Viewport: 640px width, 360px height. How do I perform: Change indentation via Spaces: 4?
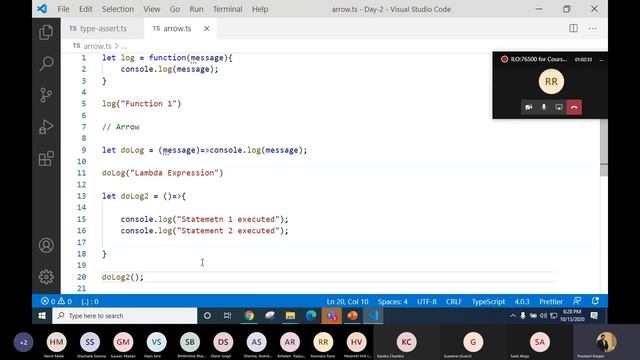[392, 302]
